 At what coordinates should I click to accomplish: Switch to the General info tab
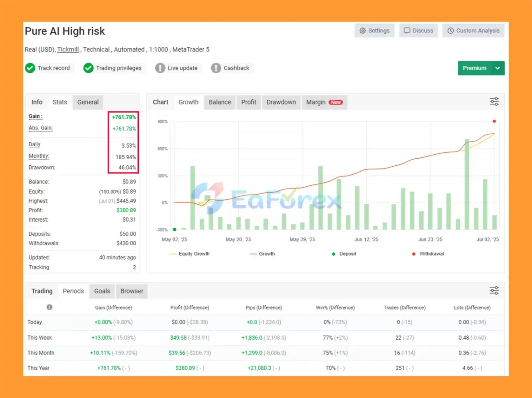tap(88, 102)
